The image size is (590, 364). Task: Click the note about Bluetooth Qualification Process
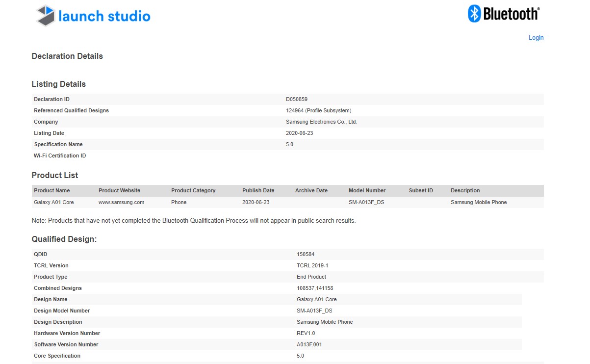(194, 221)
